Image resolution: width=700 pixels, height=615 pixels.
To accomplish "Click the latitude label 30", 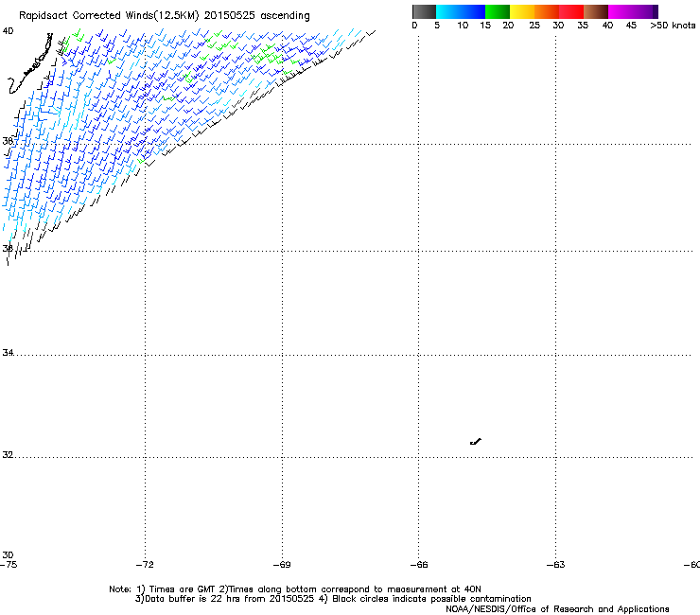I will [x=8, y=554].
